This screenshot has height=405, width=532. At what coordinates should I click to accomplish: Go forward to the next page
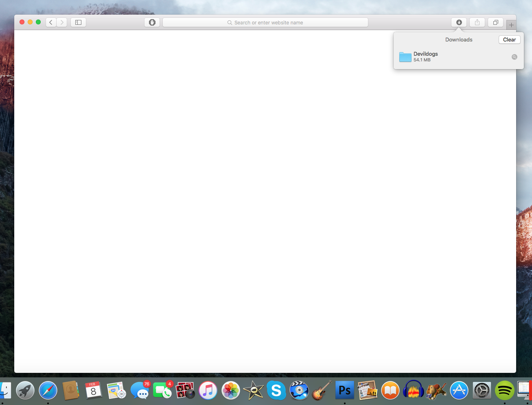[x=62, y=22]
